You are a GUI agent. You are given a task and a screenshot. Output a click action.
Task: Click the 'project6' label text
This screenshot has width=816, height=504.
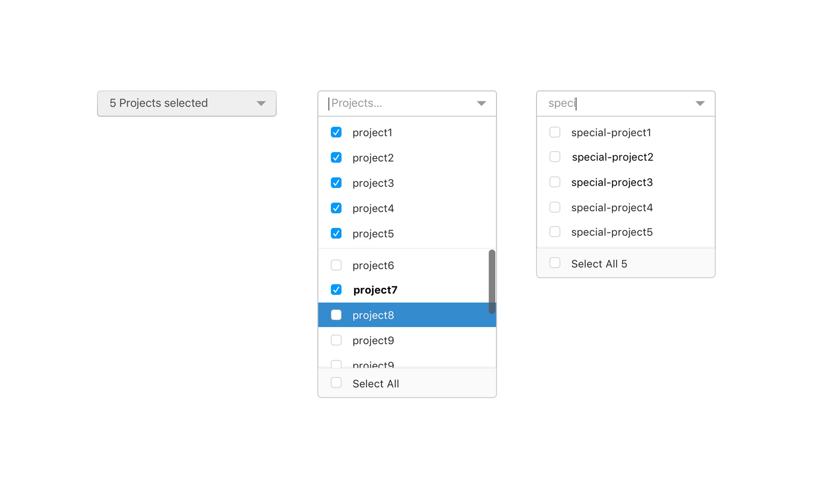pyautogui.click(x=373, y=266)
